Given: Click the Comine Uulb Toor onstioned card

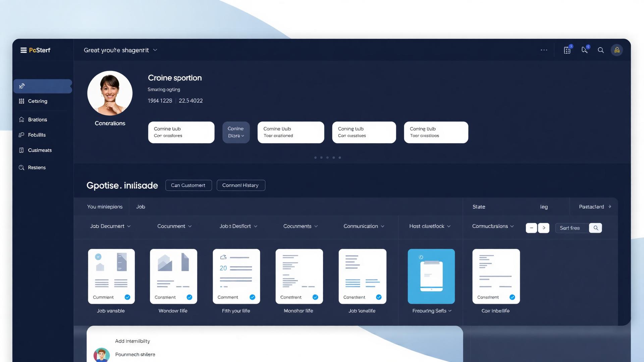Looking at the screenshot, I should pyautogui.click(x=291, y=132).
